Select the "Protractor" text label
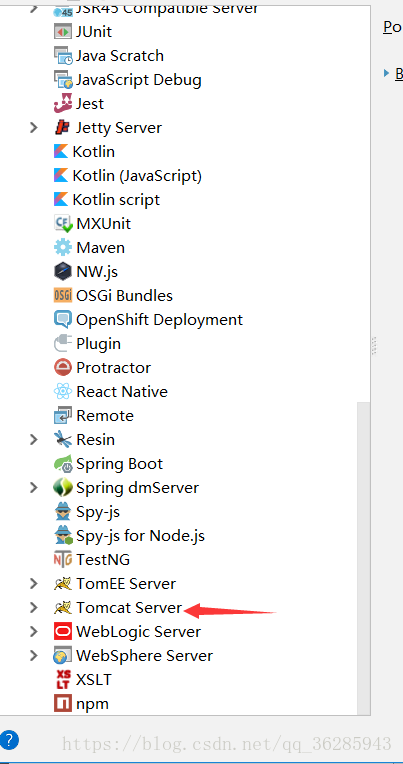 click(114, 367)
